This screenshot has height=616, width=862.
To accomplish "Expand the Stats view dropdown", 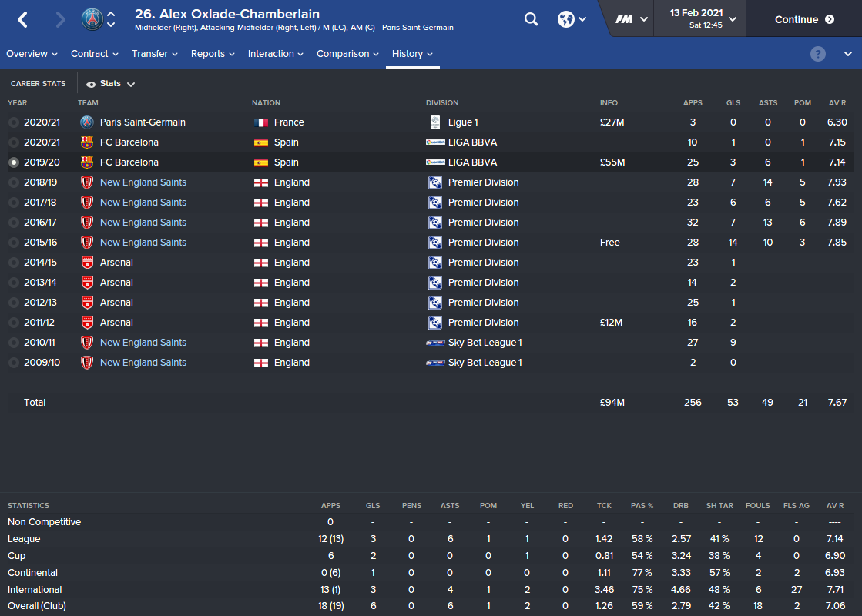I will (x=112, y=84).
